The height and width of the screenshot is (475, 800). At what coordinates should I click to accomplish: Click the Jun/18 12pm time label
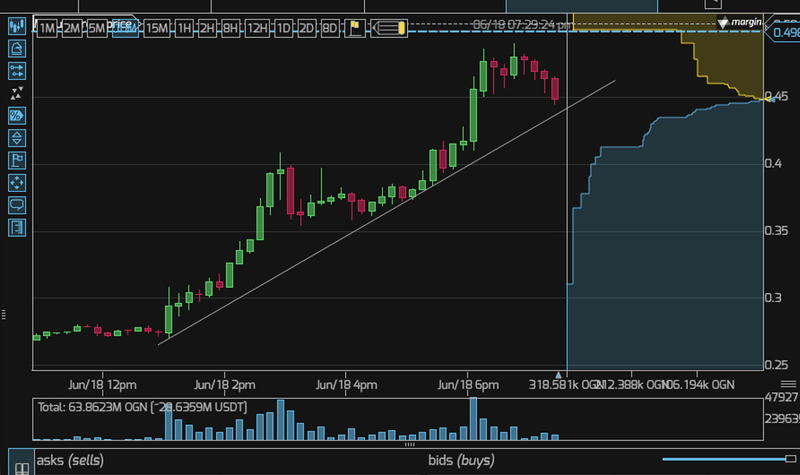point(102,385)
